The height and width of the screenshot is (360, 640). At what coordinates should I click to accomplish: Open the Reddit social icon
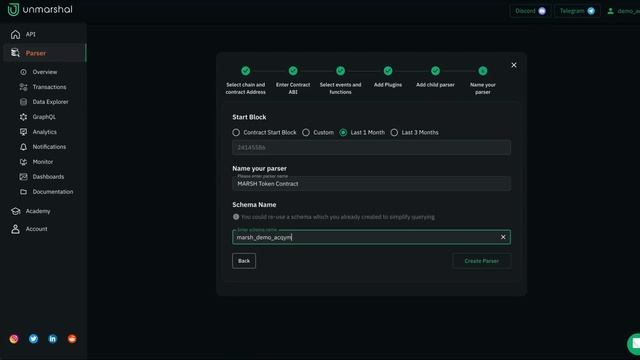tap(72, 339)
